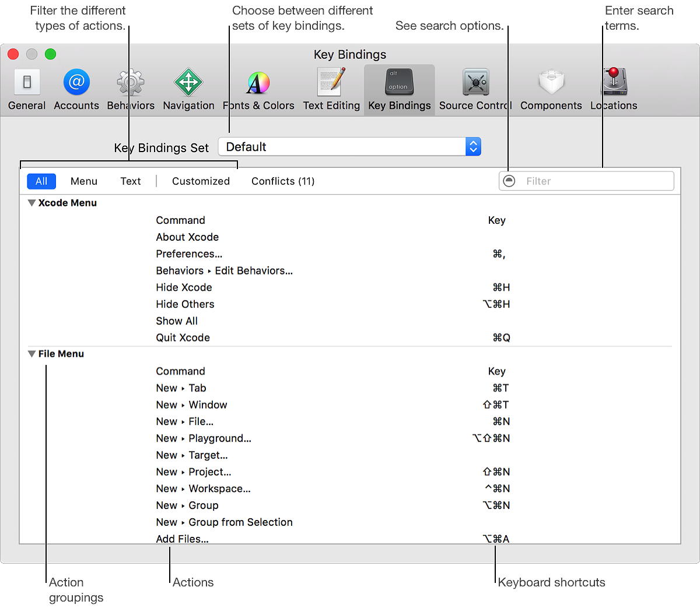
Task: Show Customized key bindings
Action: [201, 181]
